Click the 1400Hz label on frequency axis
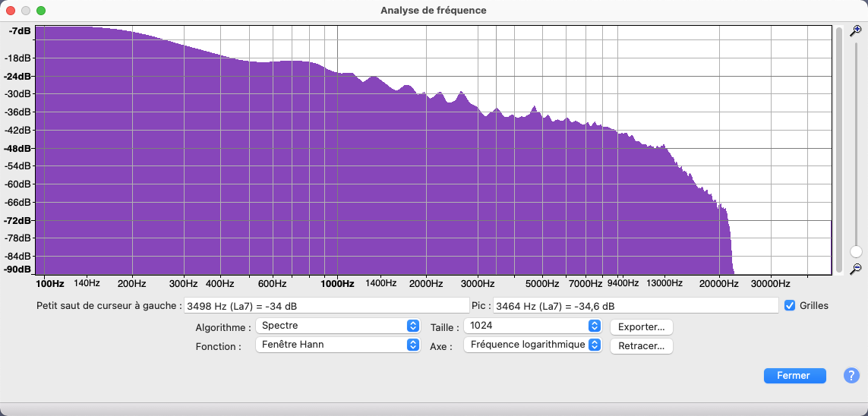Screen dimensions: 868x416 click(x=380, y=283)
